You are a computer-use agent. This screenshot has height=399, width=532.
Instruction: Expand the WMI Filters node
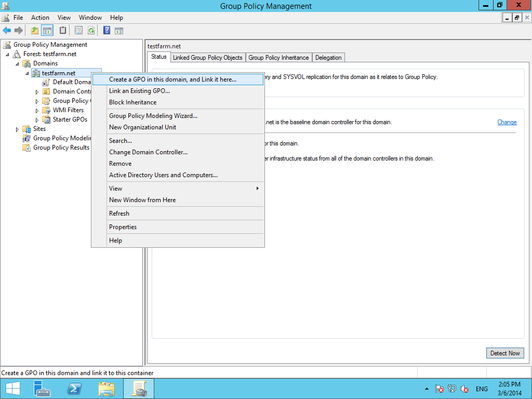(x=37, y=111)
